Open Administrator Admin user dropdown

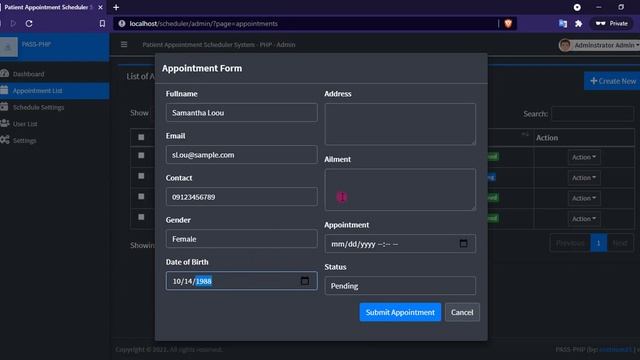(x=599, y=45)
